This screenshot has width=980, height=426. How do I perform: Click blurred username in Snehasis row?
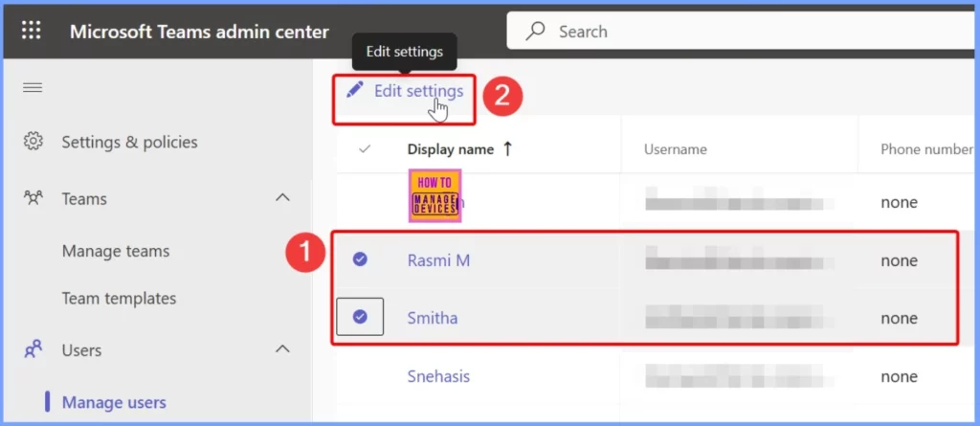(740, 374)
